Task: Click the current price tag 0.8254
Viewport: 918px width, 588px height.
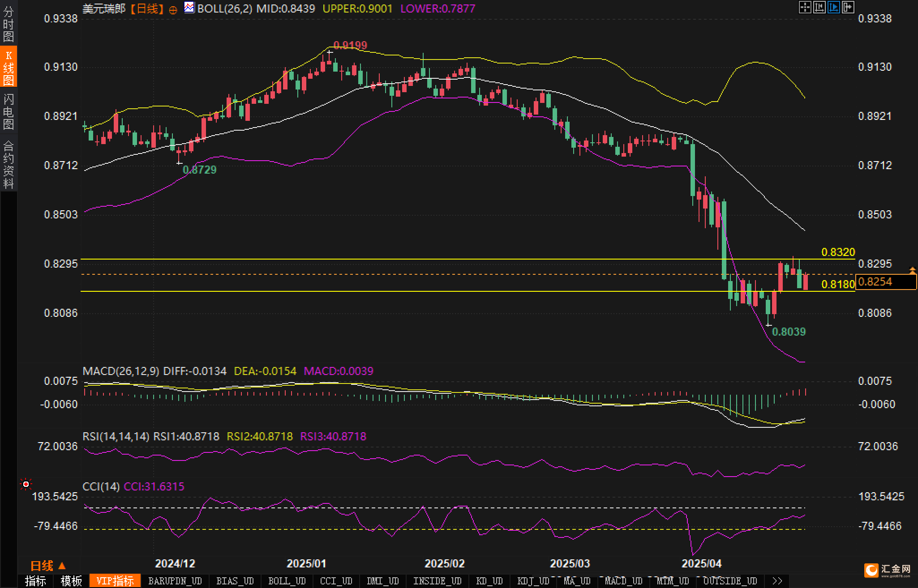Action: coord(886,281)
